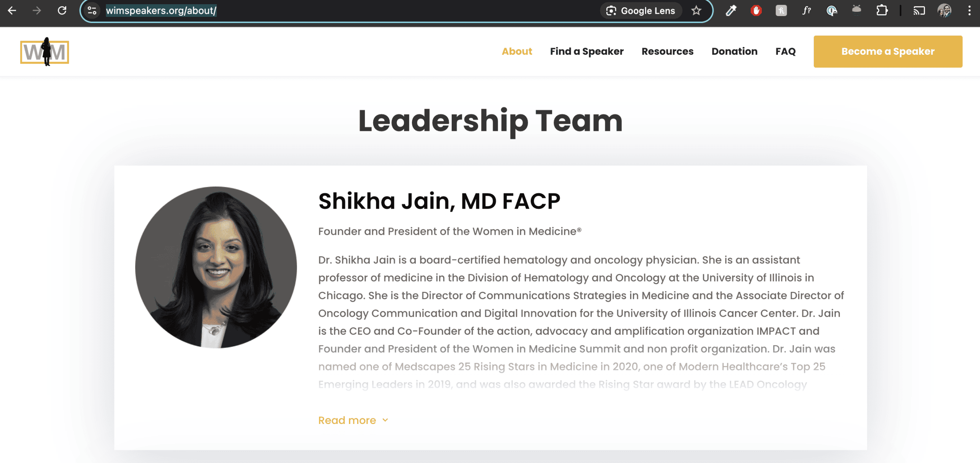Viewport: 980px width, 463px height.
Task: Open the Extensions puzzle-piece menu
Action: tap(882, 10)
